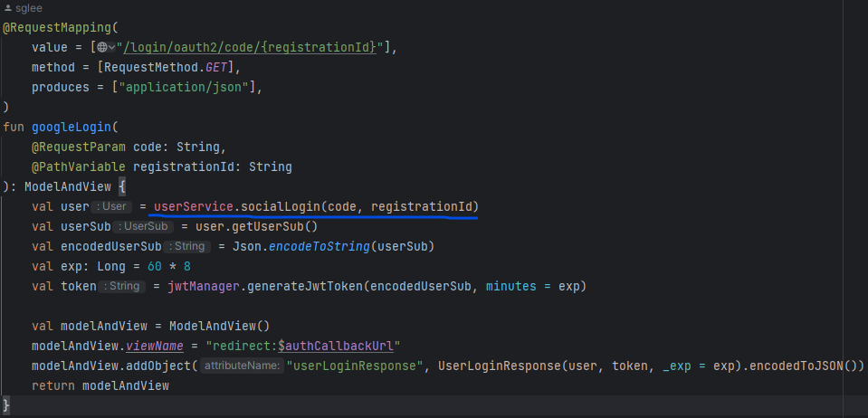Click the attributeName: parameter hint
868x418 pixels.
click(x=242, y=366)
